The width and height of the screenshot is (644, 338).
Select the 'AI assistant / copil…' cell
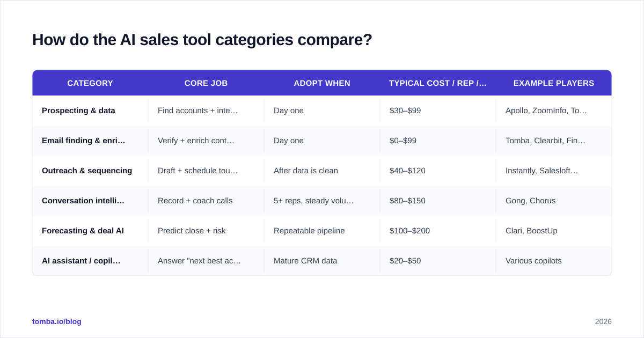[90, 261]
